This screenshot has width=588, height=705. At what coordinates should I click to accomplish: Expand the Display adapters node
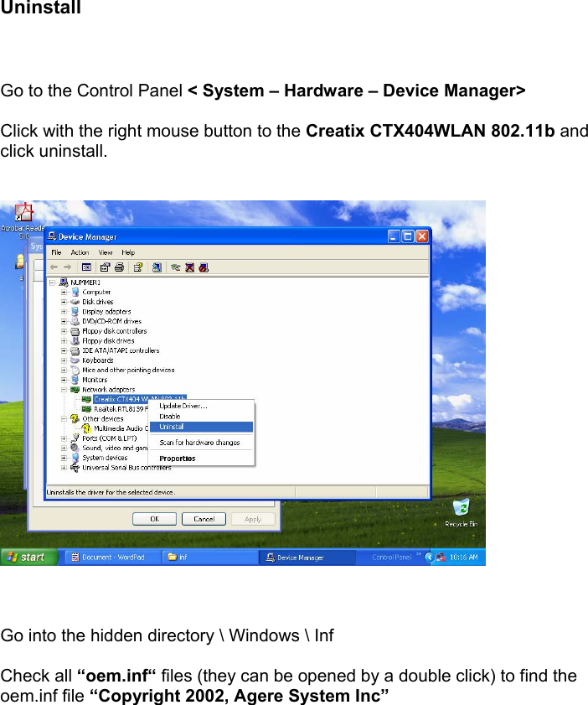(64, 312)
